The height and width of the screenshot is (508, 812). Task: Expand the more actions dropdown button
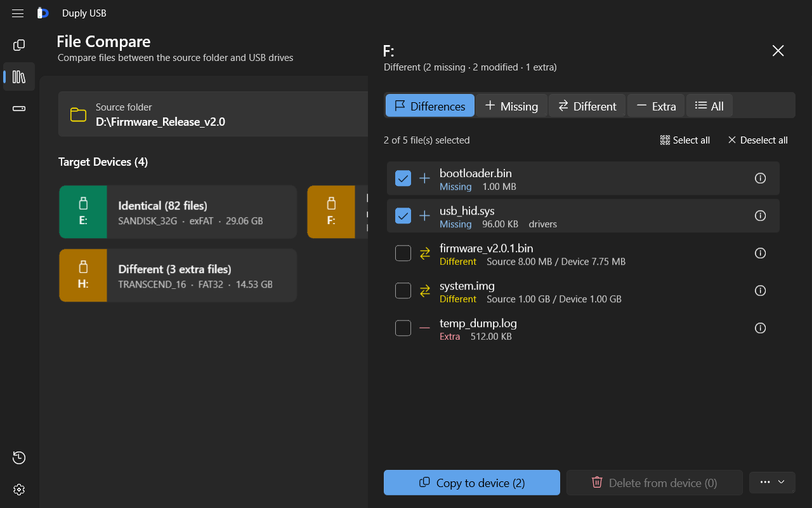(772, 483)
